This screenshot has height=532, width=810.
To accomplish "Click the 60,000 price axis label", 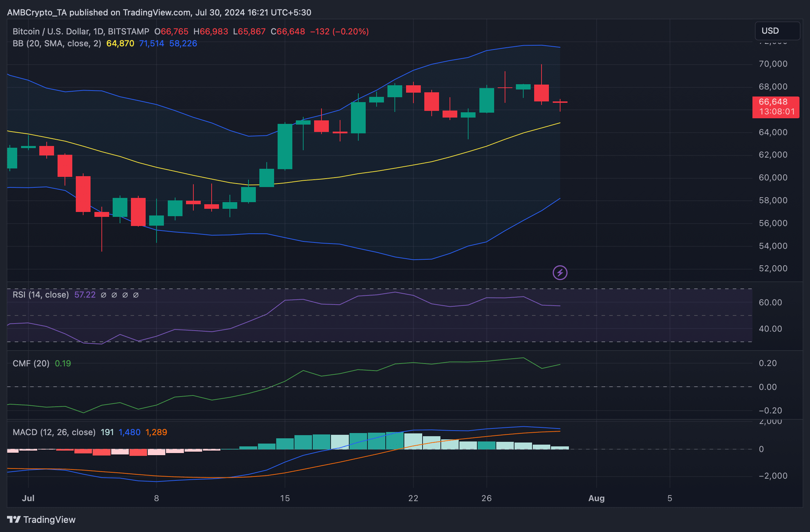I will [x=773, y=178].
